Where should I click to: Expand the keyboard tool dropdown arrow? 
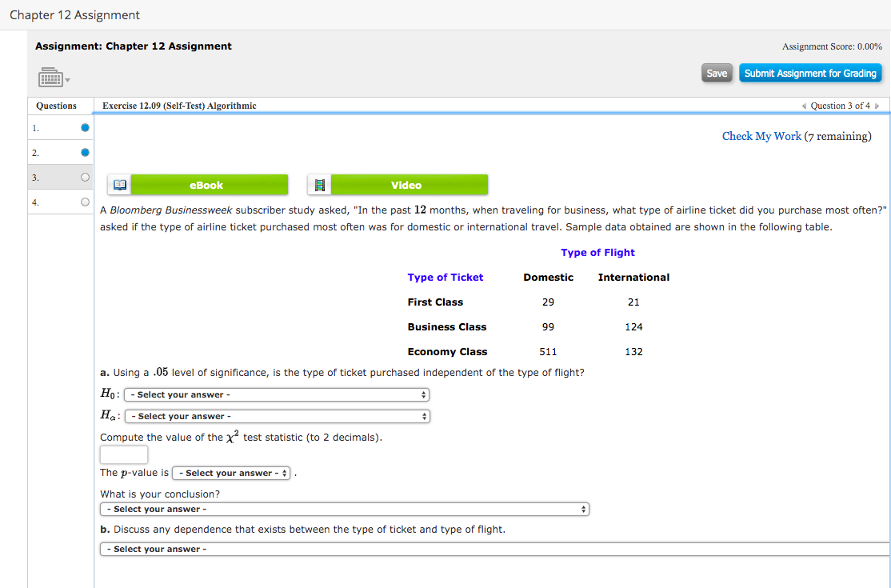click(x=68, y=80)
